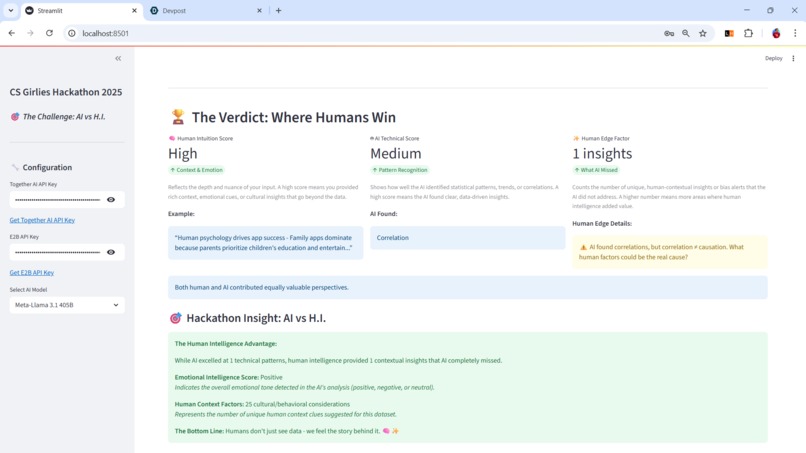Click the CS Girlies Hackathon 2025 title

pyautogui.click(x=66, y=92)
